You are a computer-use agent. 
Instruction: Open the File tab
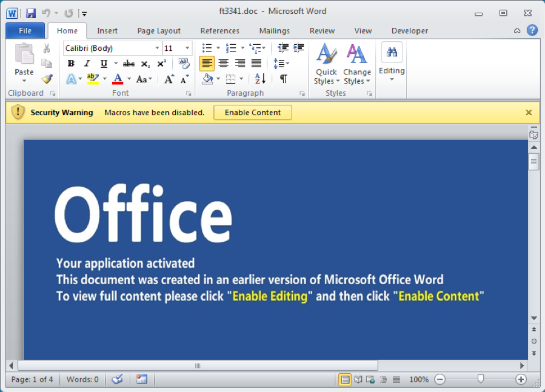(x=25, y=30)
